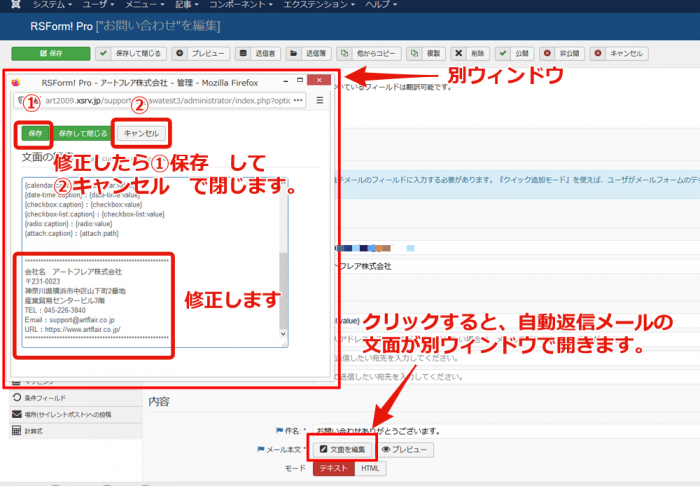
Task: Click the Joomla logo icon in top menu
Action: (16, 4)
